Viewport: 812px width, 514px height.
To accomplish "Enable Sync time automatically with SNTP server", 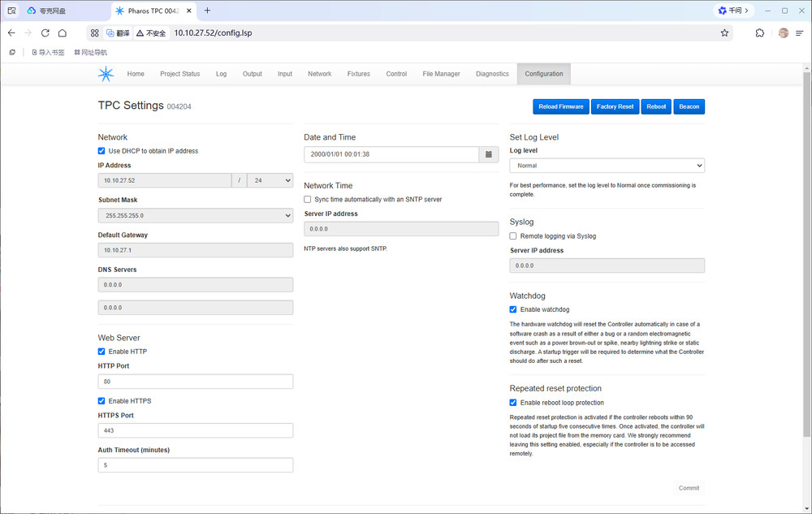I will click(308, 199).
